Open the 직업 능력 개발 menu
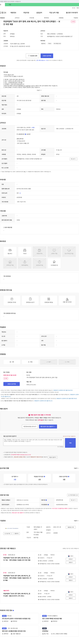The image size is (79, 644). (54, 13)
